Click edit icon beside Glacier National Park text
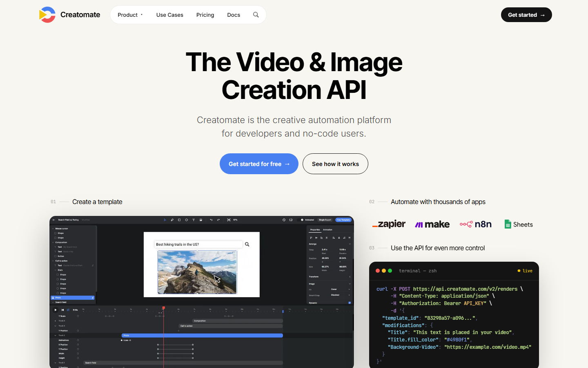The height and width of the screenshot is (368, 588). (93, 265)
